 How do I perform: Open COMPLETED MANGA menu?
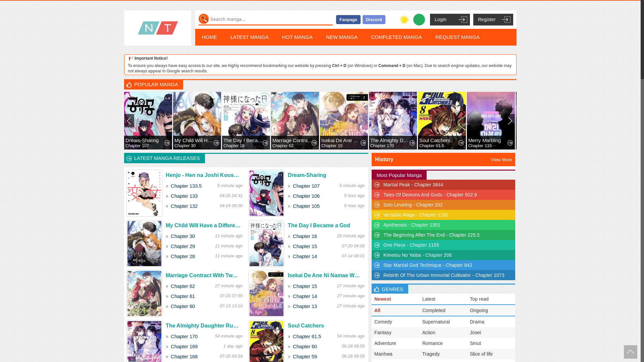pos(396,37)
